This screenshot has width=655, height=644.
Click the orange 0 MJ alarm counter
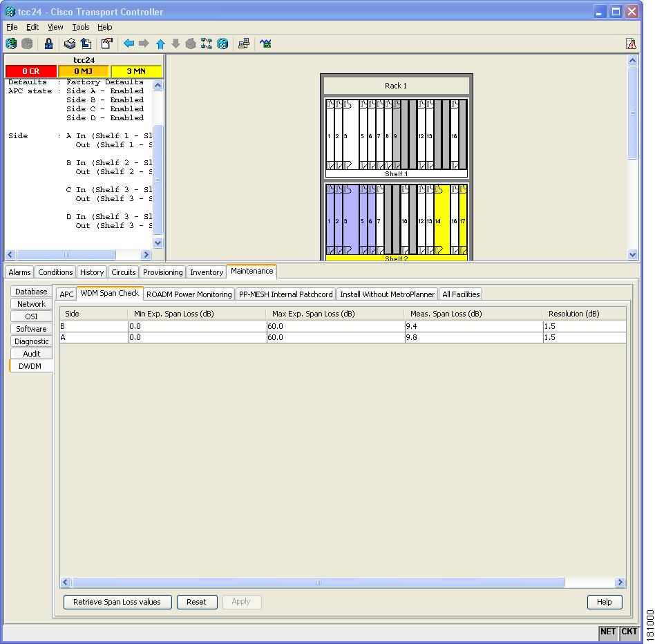click(x=84, y=71)
